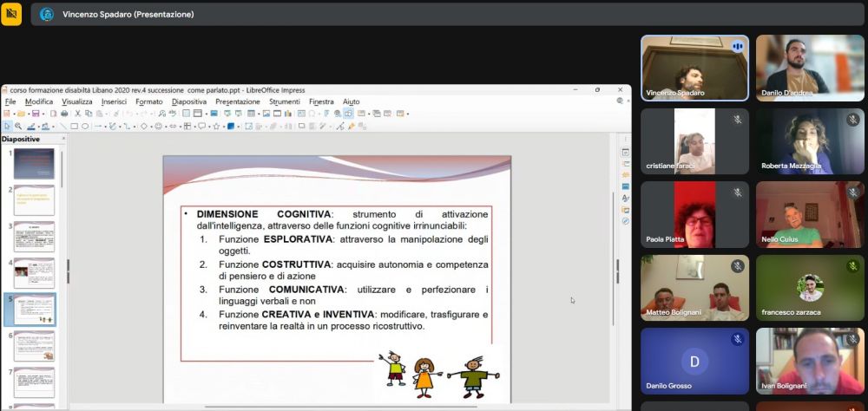This screenshot has height=411, width=868.
Task: Expand the Fill Color dropdown arrow
Action: click(53, 127)
